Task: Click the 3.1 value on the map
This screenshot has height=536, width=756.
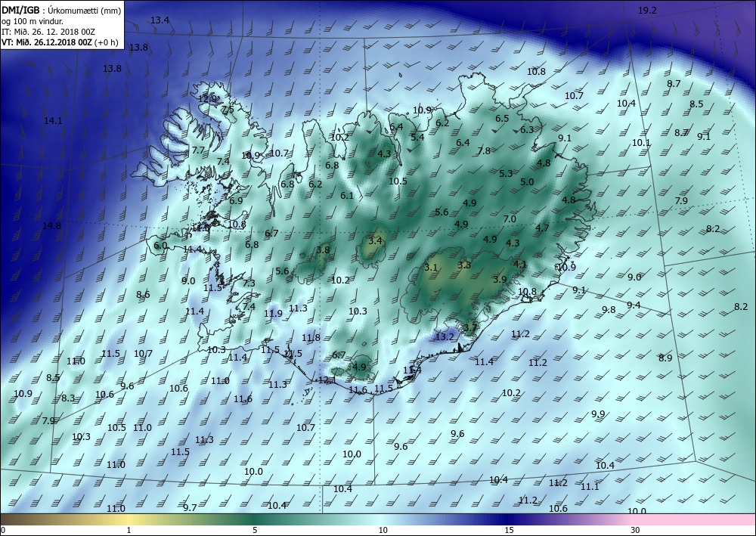Action: (x=431, y=268)
